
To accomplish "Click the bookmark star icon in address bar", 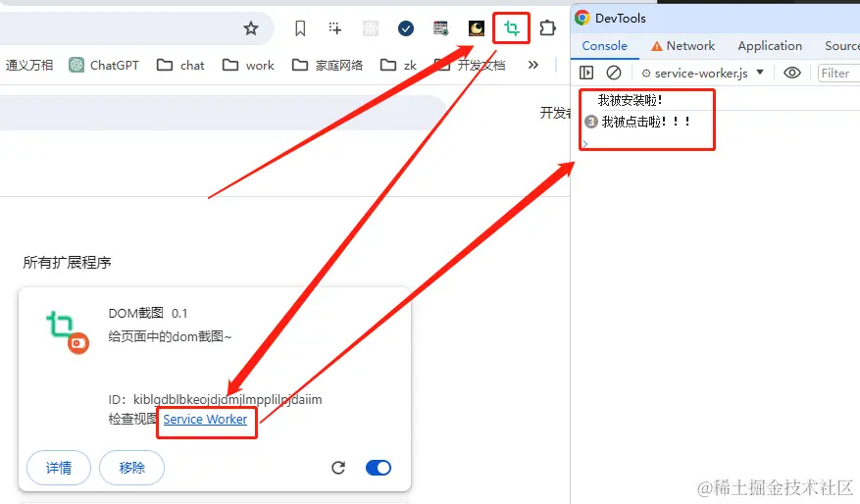I will point(251,28).
